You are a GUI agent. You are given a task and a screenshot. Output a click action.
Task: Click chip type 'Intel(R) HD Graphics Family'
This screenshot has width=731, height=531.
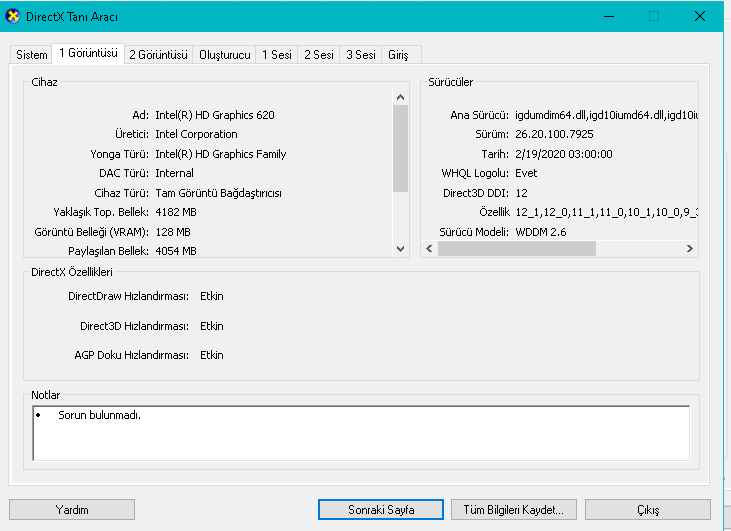(x=221, y=154)
